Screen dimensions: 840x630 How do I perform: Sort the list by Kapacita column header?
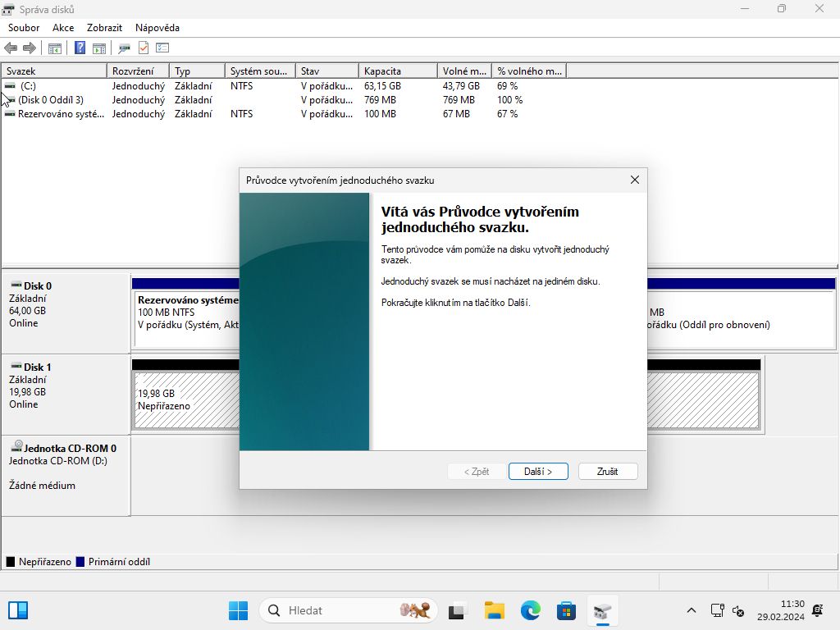tap(397, 71)
